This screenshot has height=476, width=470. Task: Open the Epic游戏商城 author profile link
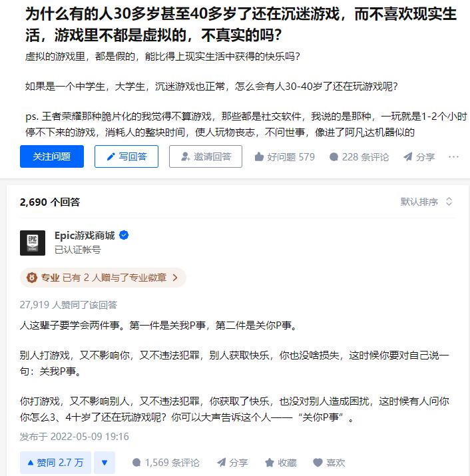pos(85,235)
